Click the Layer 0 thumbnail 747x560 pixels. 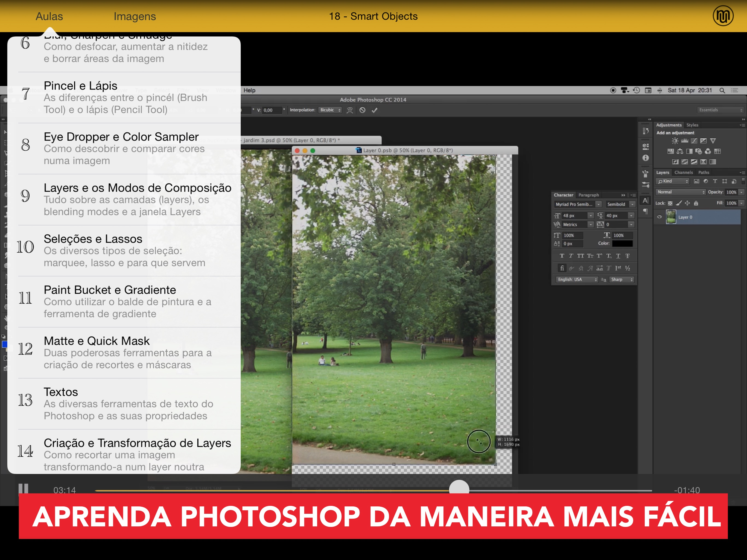671,217
